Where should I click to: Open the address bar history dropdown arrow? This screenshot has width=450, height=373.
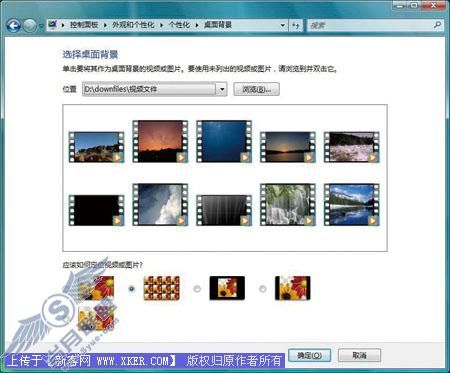pyautogui.click(x=283, y=25)
